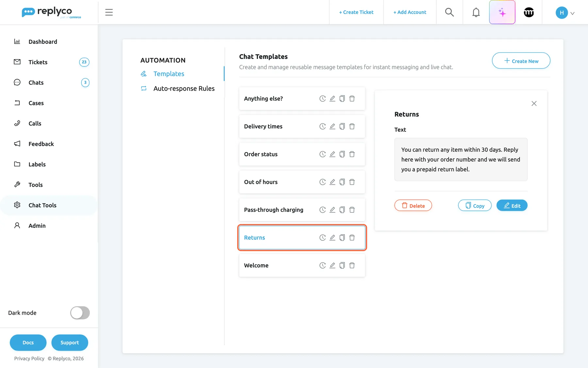Open the Docs button

pyautogui.click(x=28, y=342)
